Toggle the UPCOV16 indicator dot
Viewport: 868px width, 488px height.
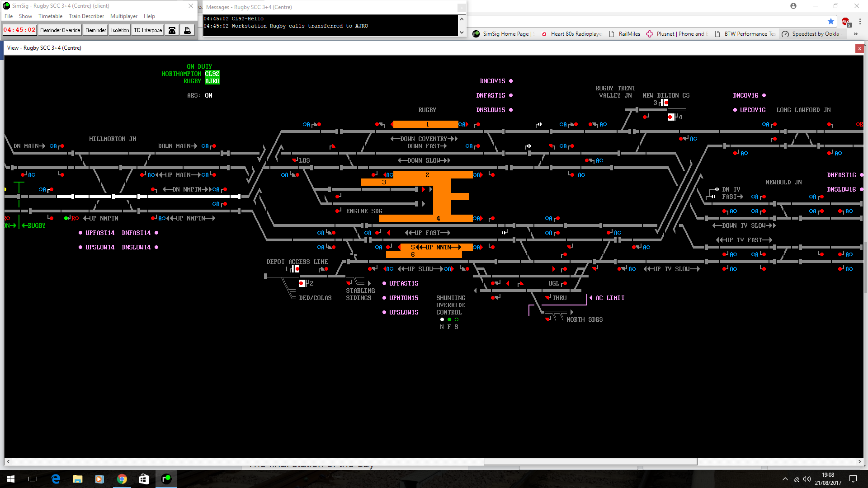click(735, 110)
